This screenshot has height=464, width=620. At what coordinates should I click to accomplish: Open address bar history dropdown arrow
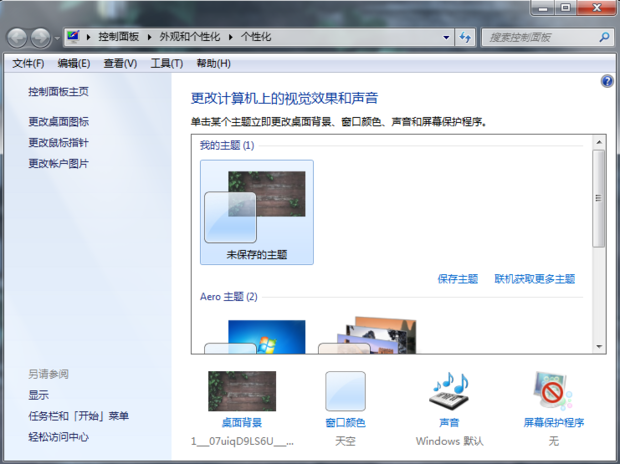point(446,38)
